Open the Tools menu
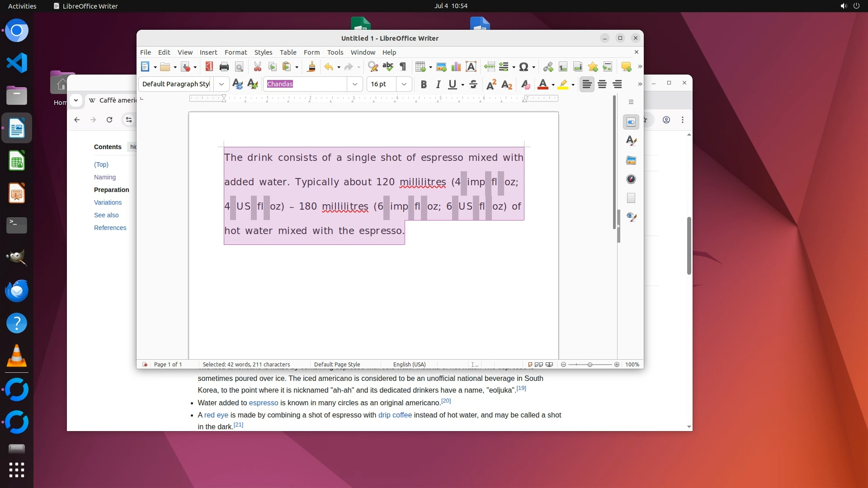868x488 pixels. click(x=335, y=52)
